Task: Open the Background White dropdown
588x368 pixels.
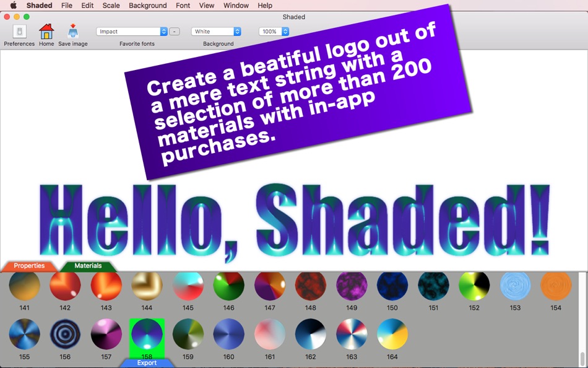Action: coord(216,32)
